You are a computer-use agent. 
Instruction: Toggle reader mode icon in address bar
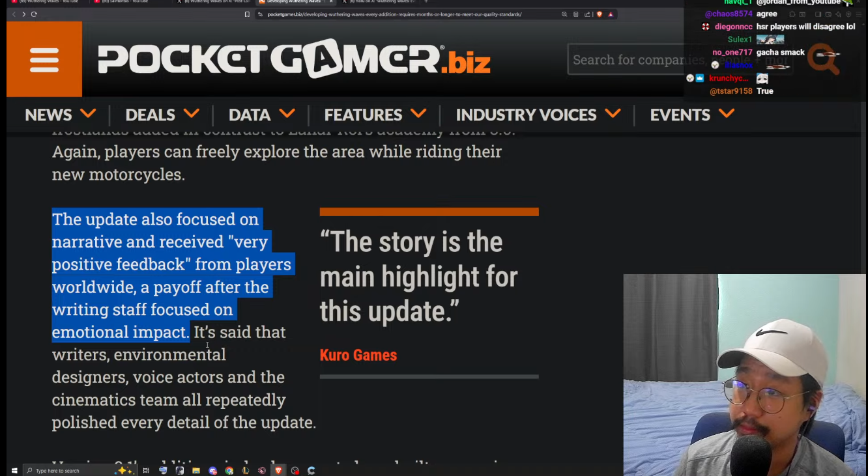(575, 14)
